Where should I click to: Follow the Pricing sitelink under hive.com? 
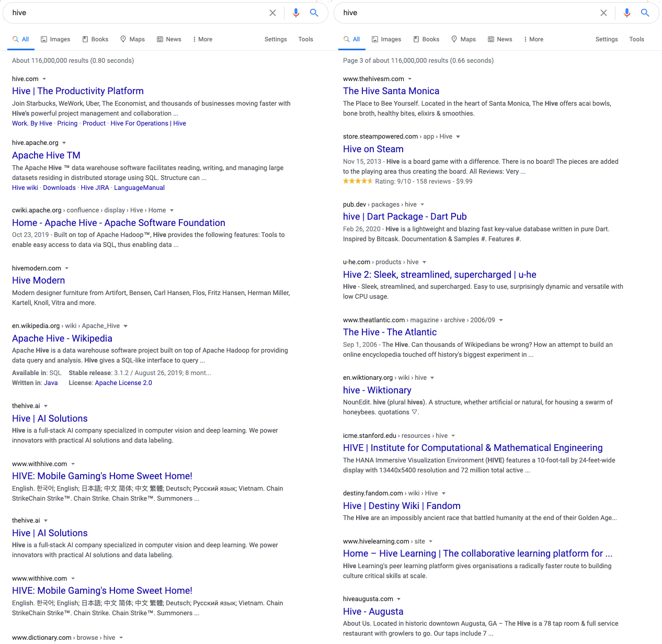click(67, 123)
